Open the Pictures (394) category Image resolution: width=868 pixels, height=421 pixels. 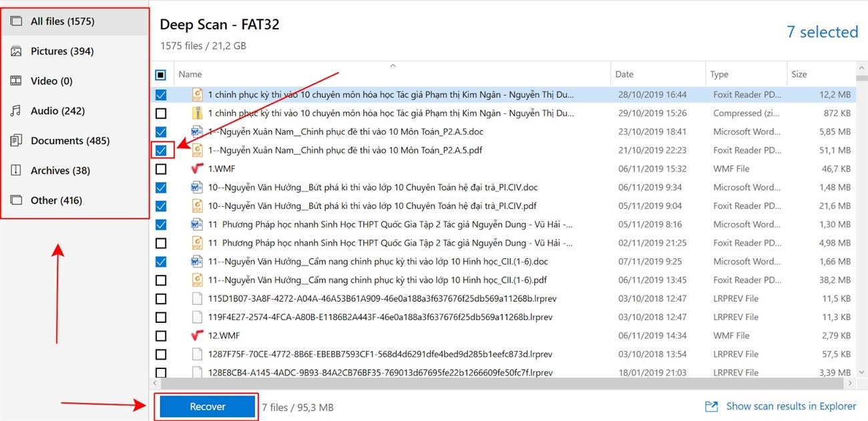[75, 51]
